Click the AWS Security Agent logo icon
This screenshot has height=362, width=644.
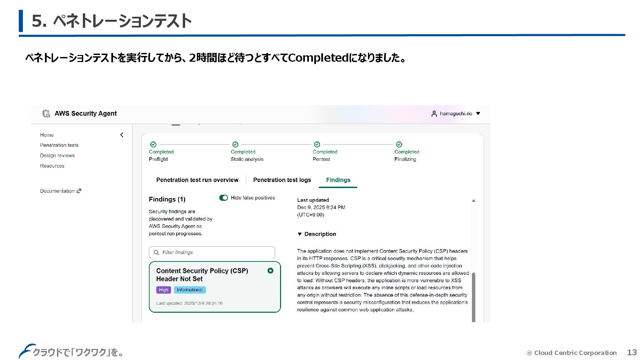tap(46, 114)
